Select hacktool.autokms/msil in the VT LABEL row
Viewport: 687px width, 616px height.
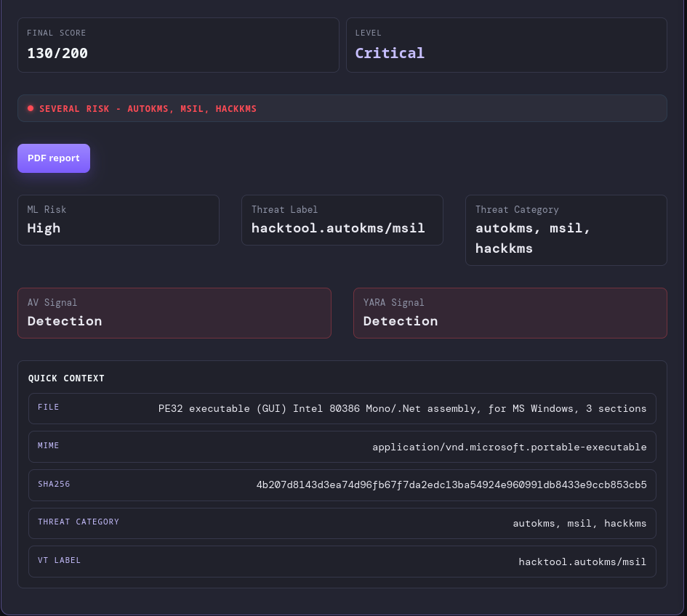pos(583,562)
